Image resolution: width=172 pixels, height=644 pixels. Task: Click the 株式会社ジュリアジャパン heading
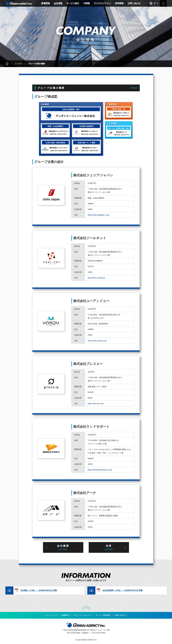pos(93,175)
